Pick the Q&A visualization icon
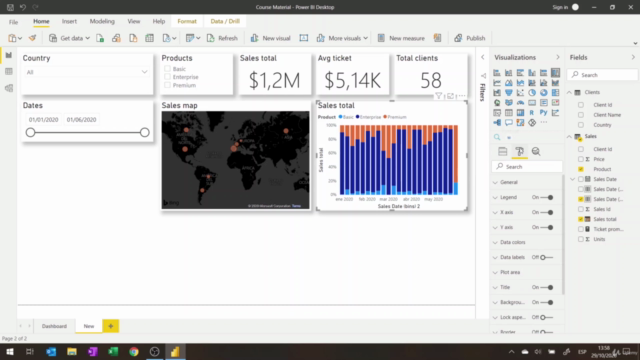Screen dimensions: 640x360 [509, 122]
